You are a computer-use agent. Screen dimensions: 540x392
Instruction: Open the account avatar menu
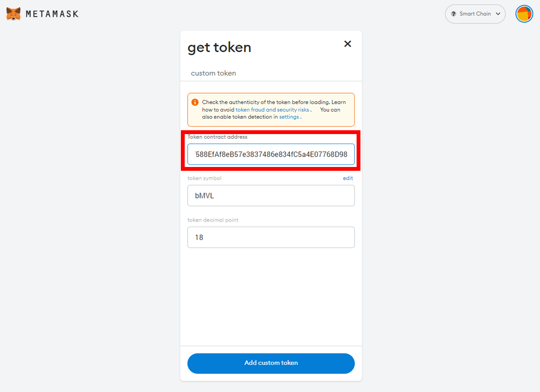coord(524,14)
